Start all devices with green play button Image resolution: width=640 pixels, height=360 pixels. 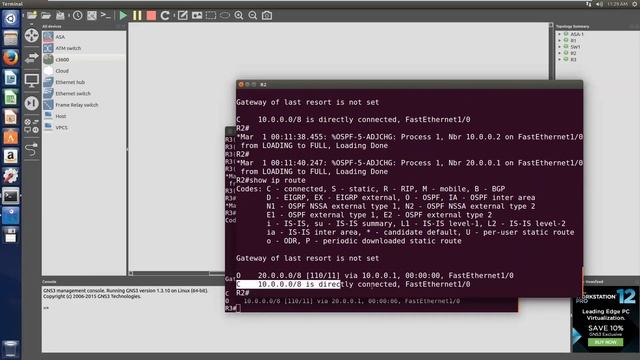tap(123, 16)
